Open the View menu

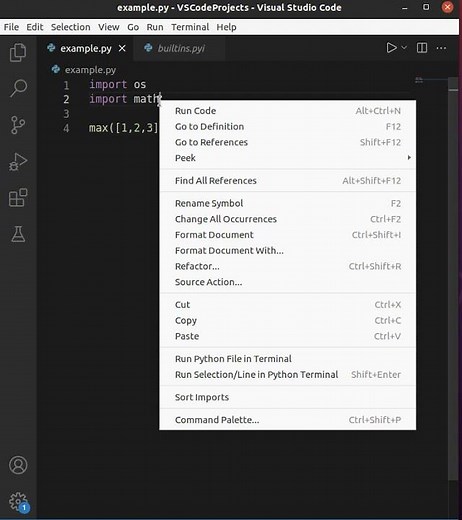pyautogui.click(x=109, y=27)
